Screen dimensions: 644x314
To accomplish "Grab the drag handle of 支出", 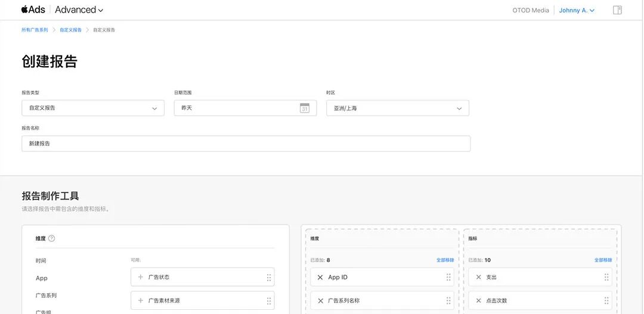I will pos(606,278).
